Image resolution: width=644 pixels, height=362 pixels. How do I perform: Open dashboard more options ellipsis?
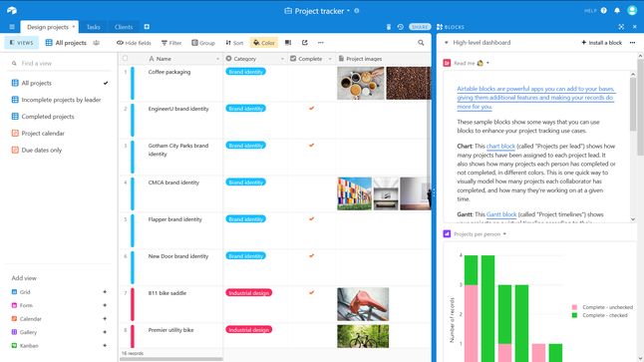(632, 43)
